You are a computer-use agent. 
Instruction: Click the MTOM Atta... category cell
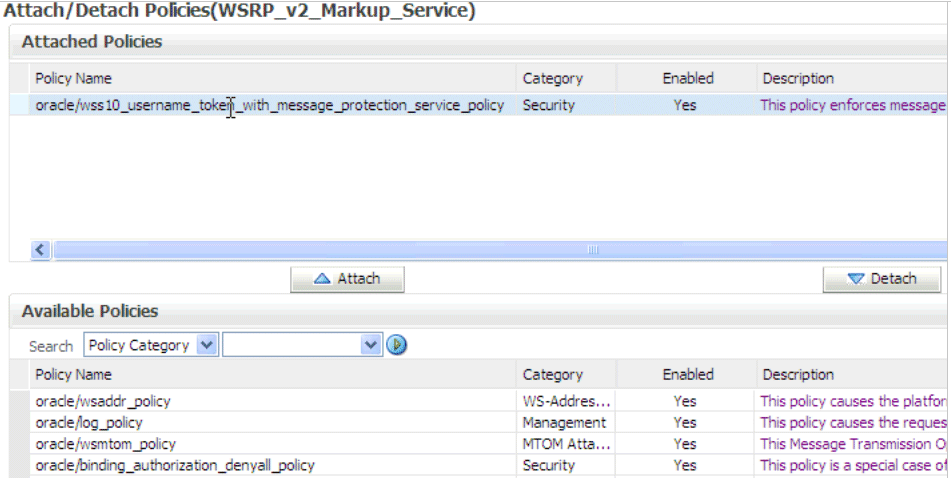[x=566, y=443]
